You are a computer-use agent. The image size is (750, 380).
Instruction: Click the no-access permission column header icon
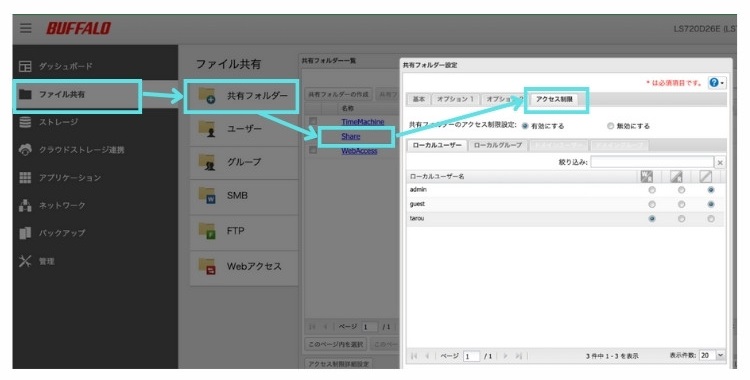(x=706, y=176)
